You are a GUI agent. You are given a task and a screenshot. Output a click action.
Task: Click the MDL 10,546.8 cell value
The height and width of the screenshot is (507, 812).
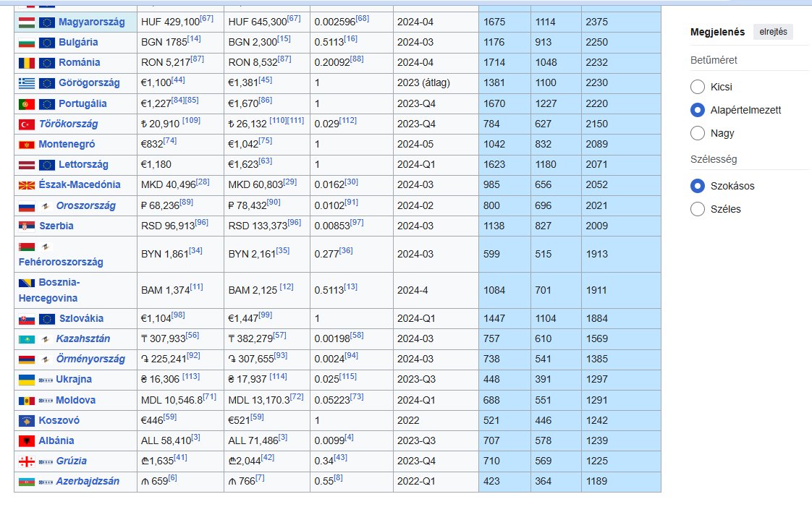[x=172, y=401]
